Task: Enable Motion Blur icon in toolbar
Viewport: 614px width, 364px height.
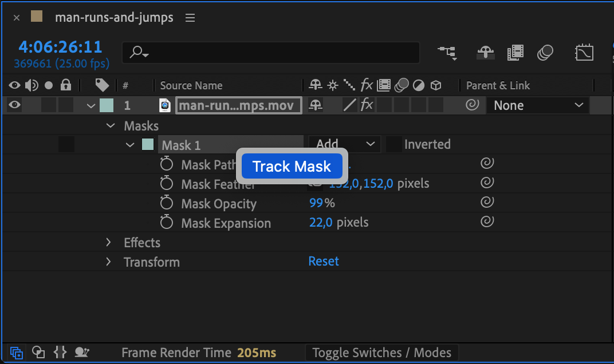Action: (x=545, y=53)
